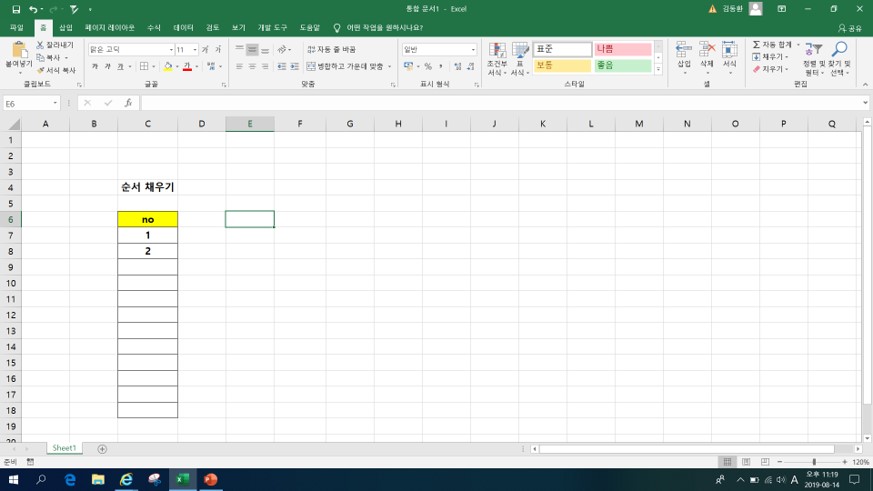Toggle Bold (가) formatting
This screenshot has width=873, height=491.
click(95, 66)
